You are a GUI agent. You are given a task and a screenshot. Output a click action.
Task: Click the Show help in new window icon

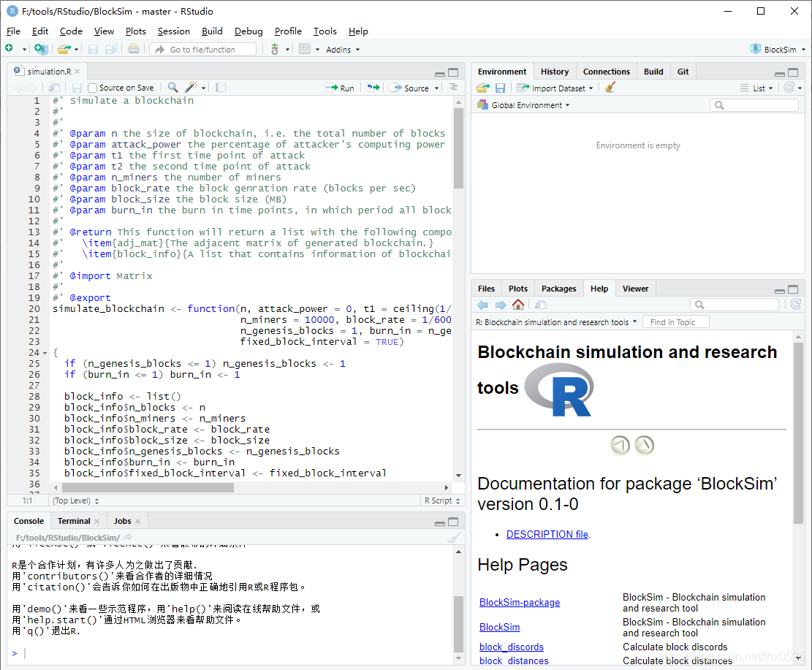click(x=541, y=305)
